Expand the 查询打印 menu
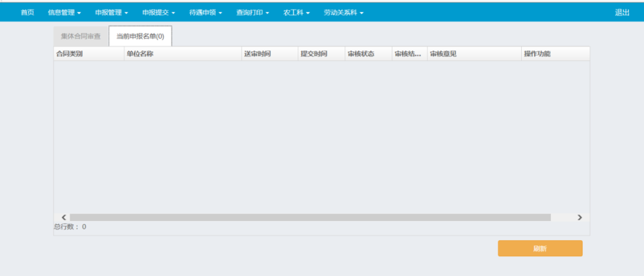The image size is (644, 276). click(253, 13)
